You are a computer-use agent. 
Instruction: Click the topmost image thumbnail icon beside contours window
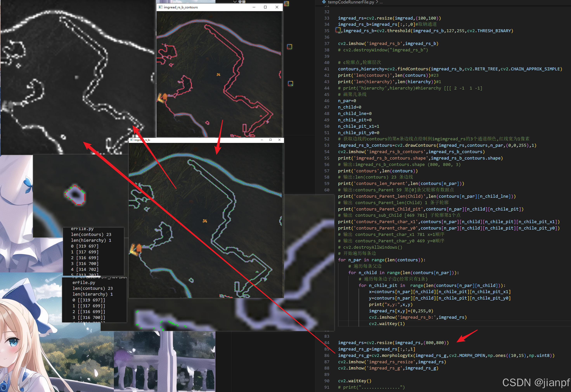click(286, 4)
